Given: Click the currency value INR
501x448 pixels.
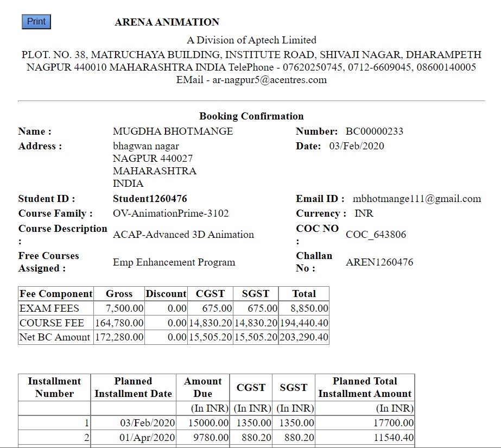Looking at the screenshot, I should click(364, 213).
